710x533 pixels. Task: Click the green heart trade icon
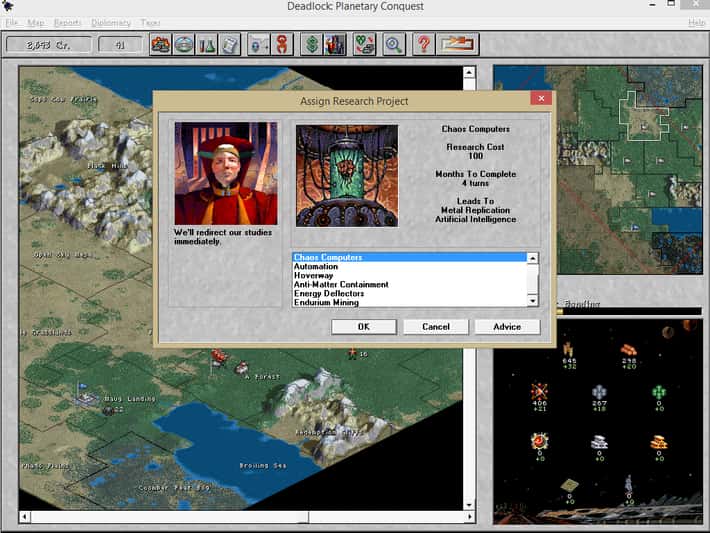[x=365, y=44]
